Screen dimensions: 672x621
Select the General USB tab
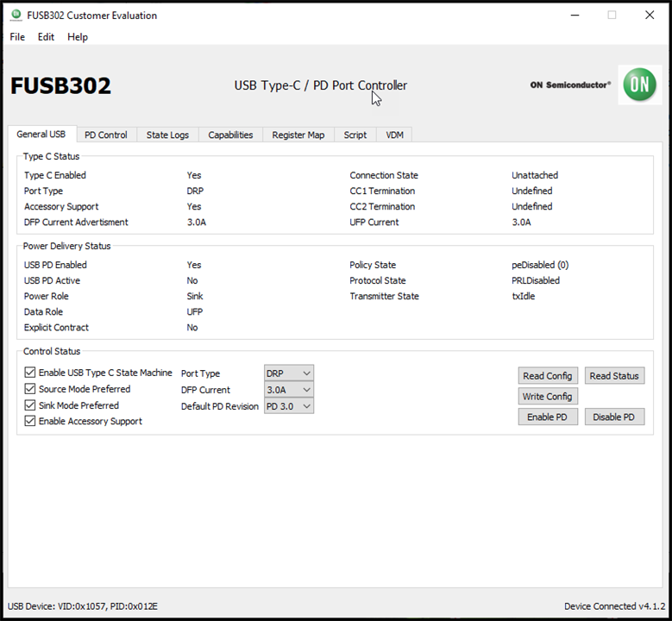[41, 135]
